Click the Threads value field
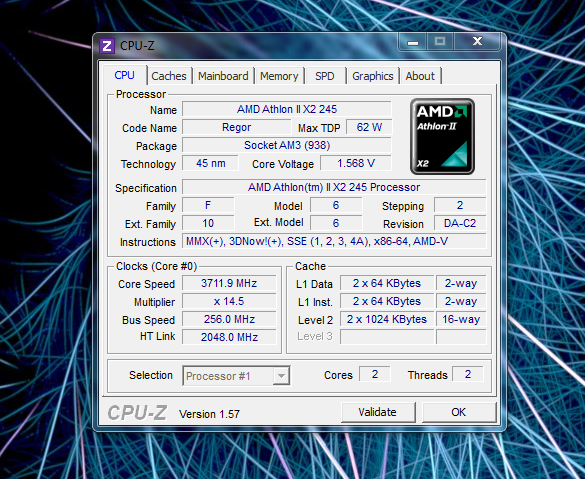Viewport: 585px width, 479px height. [468, 374]
